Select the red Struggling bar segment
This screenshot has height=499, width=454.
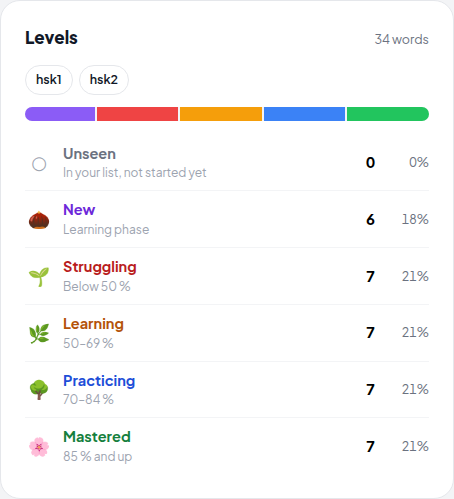[x=137, y=114]
